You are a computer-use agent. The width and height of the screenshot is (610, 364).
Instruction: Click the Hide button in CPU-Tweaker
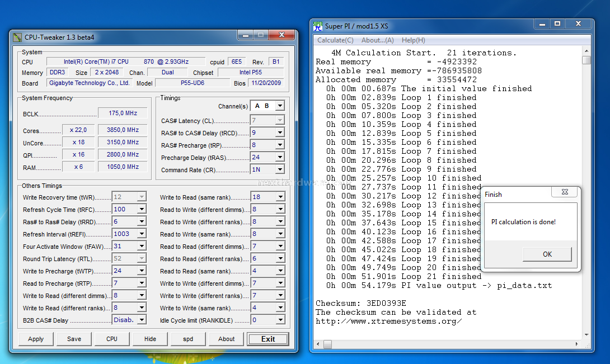point(150,339)
